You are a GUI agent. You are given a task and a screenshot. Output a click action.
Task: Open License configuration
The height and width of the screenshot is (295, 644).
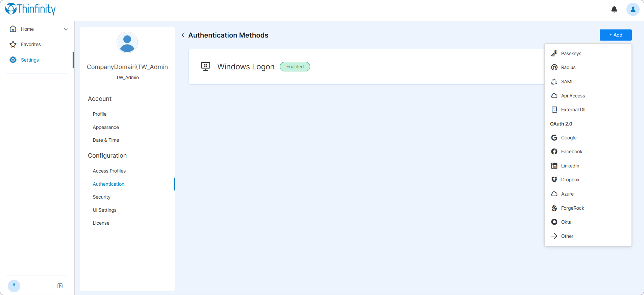101,223
